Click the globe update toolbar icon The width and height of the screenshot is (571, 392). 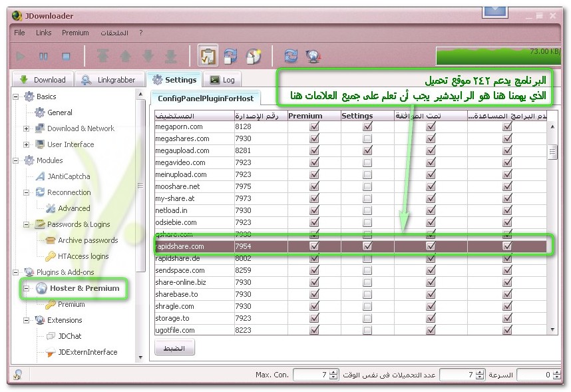(x=313, y=56)
